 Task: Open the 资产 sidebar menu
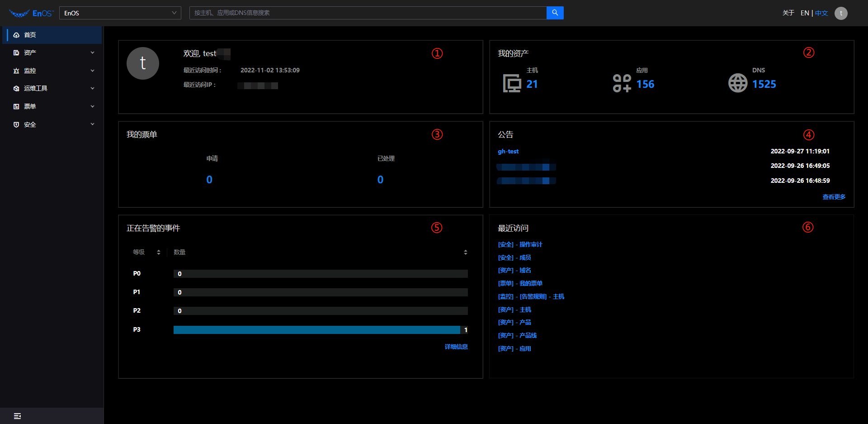click(x=52, y=52)
